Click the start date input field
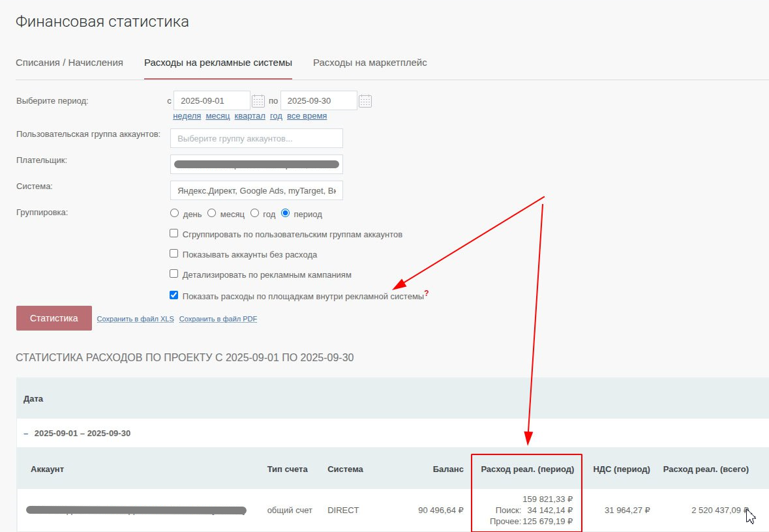 pos(212,101)
